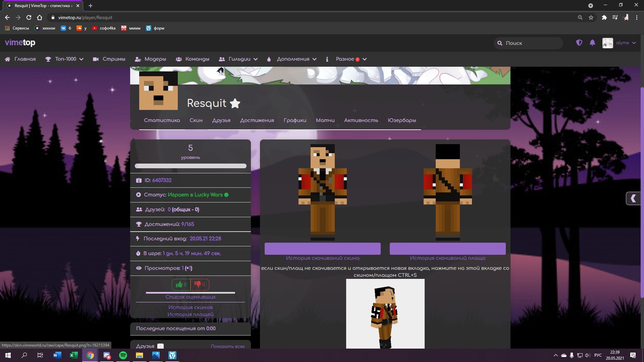
Task: Open the browser zoom magnifier icon
Action: [x=580, y=17]
